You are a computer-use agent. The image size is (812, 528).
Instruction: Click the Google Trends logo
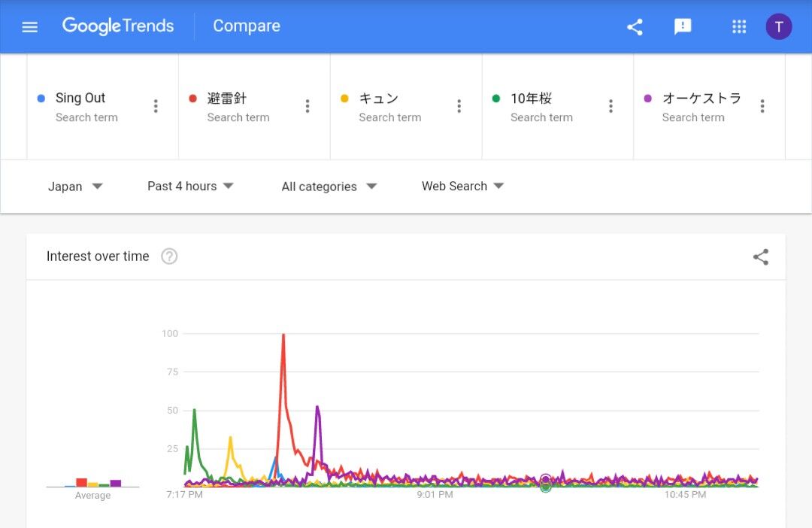tap(118, 26)
